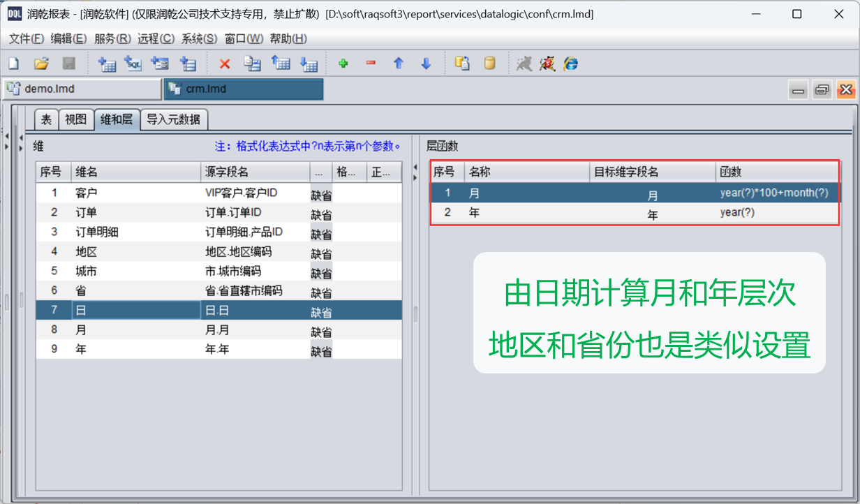This screenshot has height=504, width=860.
Task: Open the 导入元数据 tab
Action: [x=174, y=119]
